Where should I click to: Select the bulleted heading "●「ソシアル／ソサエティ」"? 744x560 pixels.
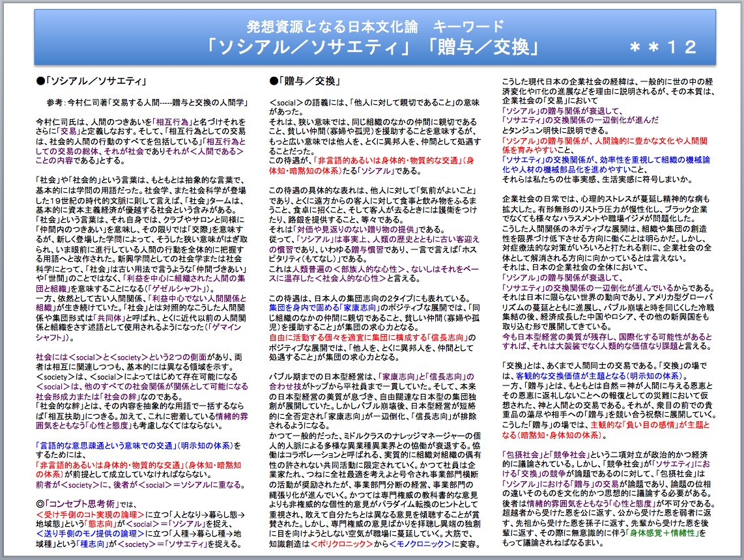pyautogui.click(x=91, y=81)
